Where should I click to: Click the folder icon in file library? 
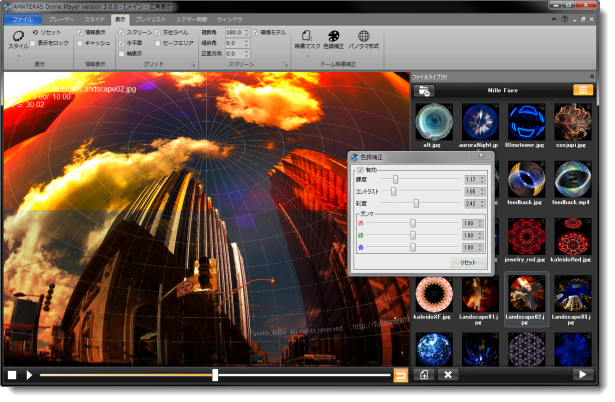click(x=423, y=90)
